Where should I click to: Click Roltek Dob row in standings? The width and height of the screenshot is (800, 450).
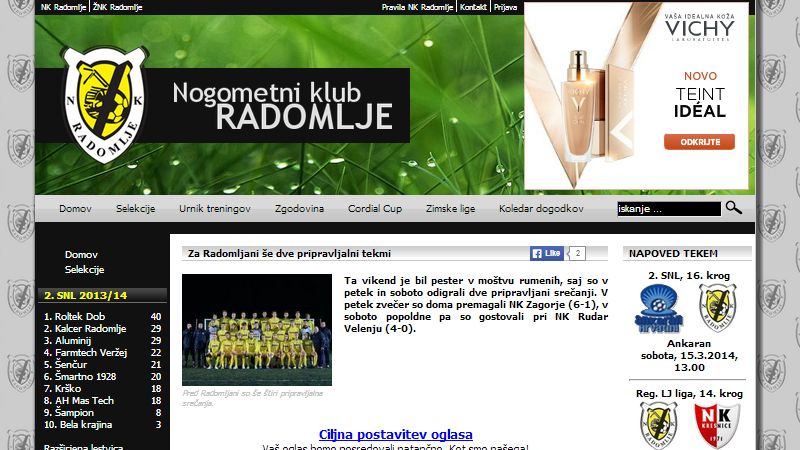[102, 316]
